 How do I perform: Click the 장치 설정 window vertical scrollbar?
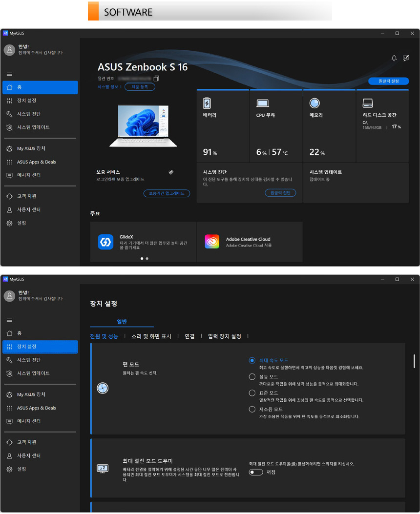point(414,361)
